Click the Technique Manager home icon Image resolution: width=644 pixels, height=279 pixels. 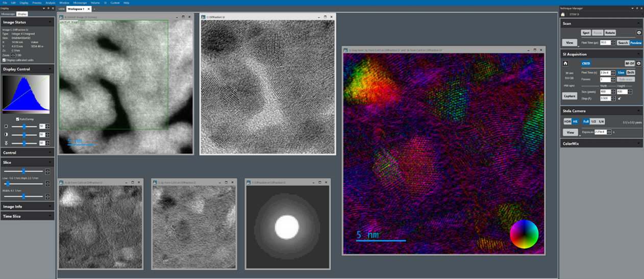pos(563,14)
